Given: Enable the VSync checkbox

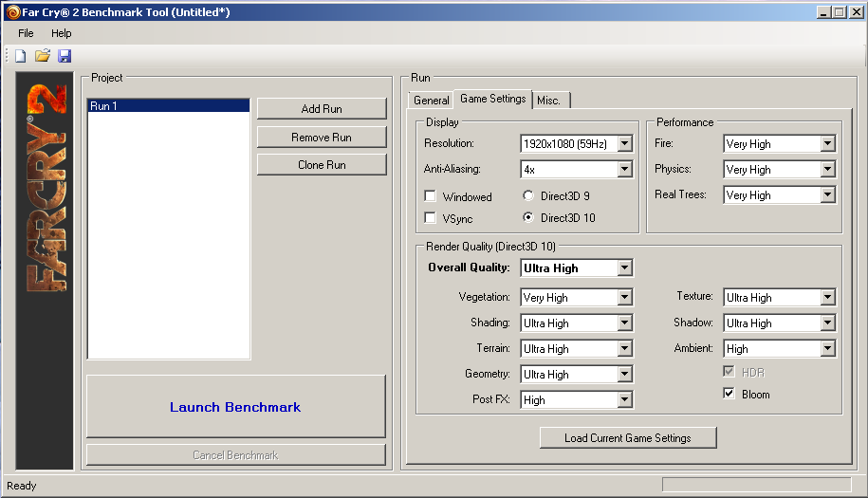Looking at the screenshot, I should (x=430, y=217).
